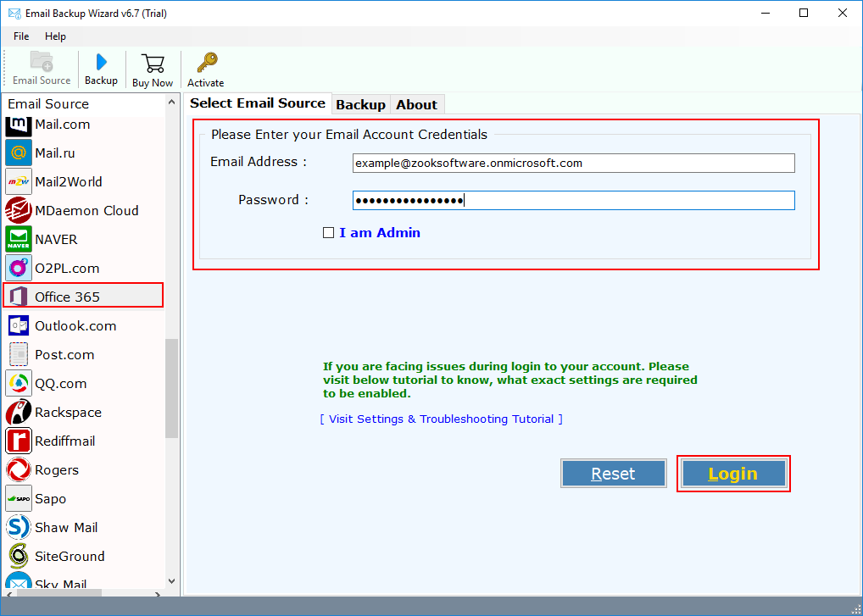Click the source list scroll down arrow
The height and width of the screenshot is (616, 863).
172,581
